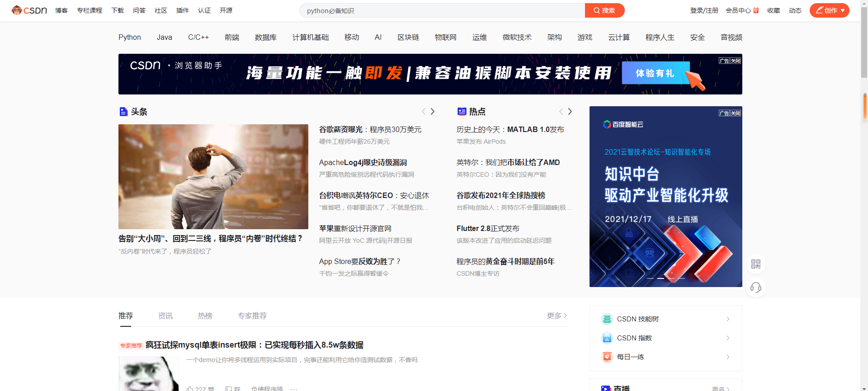
Task: Open the 认证 top menu item
Action: click(x=204, y=10)
